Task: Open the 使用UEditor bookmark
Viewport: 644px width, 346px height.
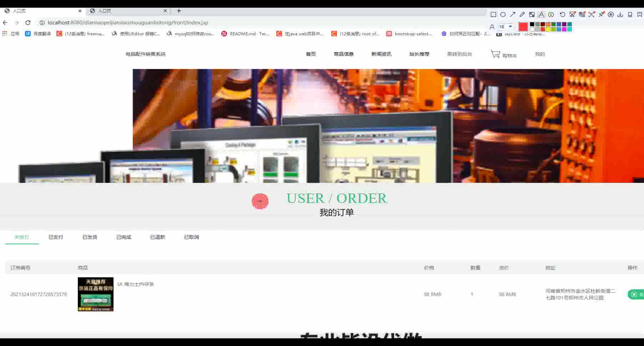Action: pyautogui.click(x=136, y=34)
